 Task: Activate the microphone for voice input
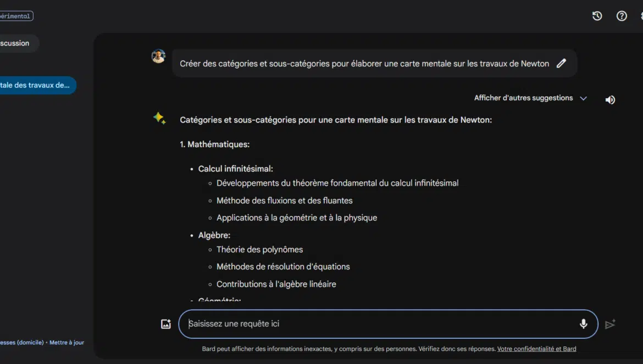pos(583,324)
